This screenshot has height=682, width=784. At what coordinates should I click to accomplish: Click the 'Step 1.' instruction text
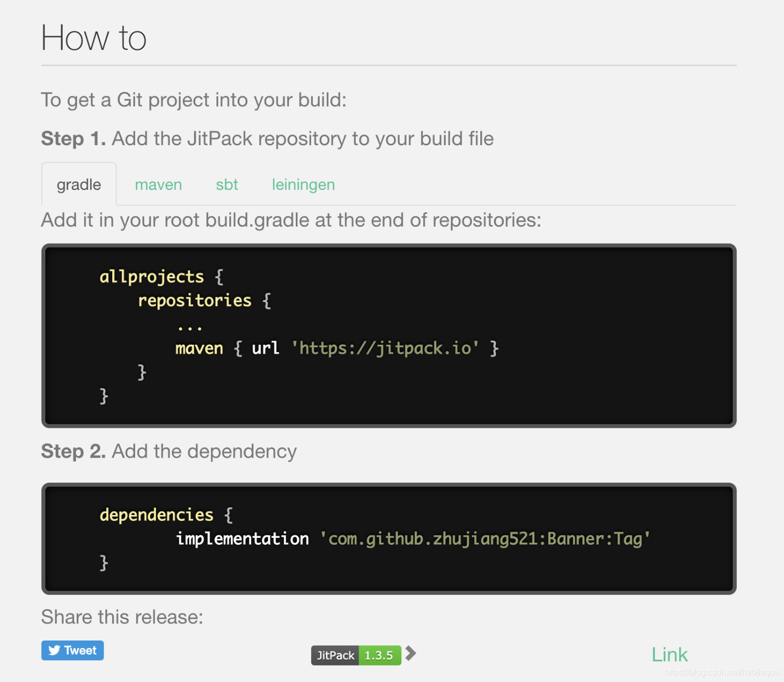[268, 139]
